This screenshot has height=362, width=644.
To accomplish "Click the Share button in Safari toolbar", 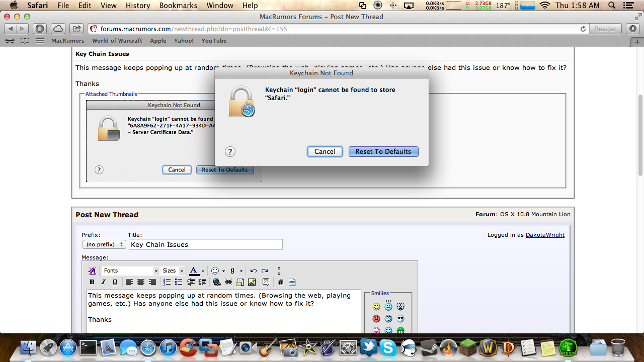I will pos(76,29).
